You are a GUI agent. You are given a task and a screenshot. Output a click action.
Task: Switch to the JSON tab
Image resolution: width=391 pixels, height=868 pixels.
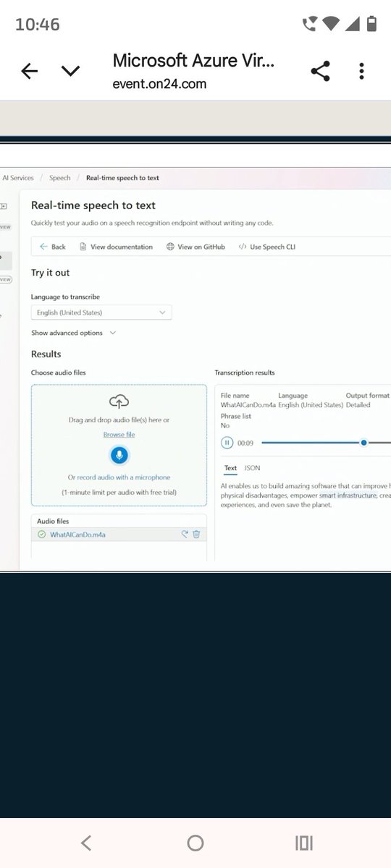pyautogui.click(x=252, y=468)
